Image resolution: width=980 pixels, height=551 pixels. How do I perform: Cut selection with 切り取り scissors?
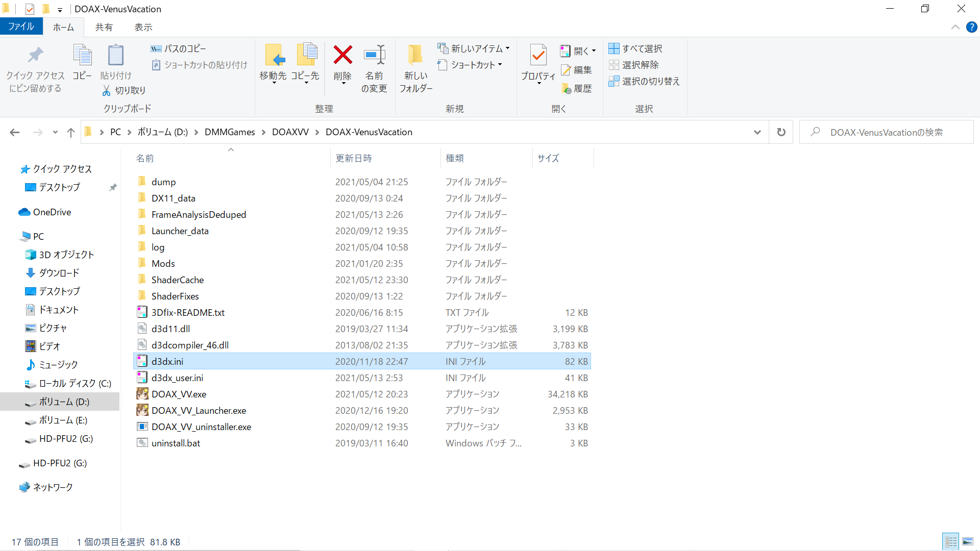click(x=124, y=90)
